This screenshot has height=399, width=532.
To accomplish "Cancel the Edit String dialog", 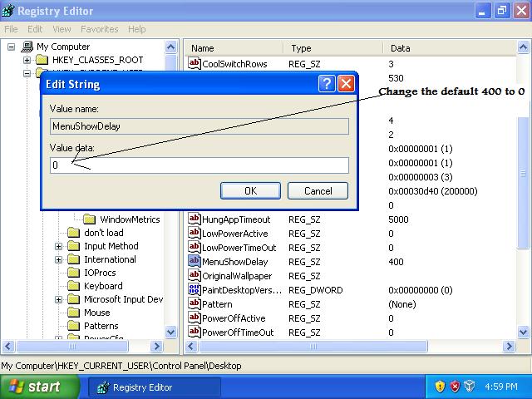I will point(318,190).
